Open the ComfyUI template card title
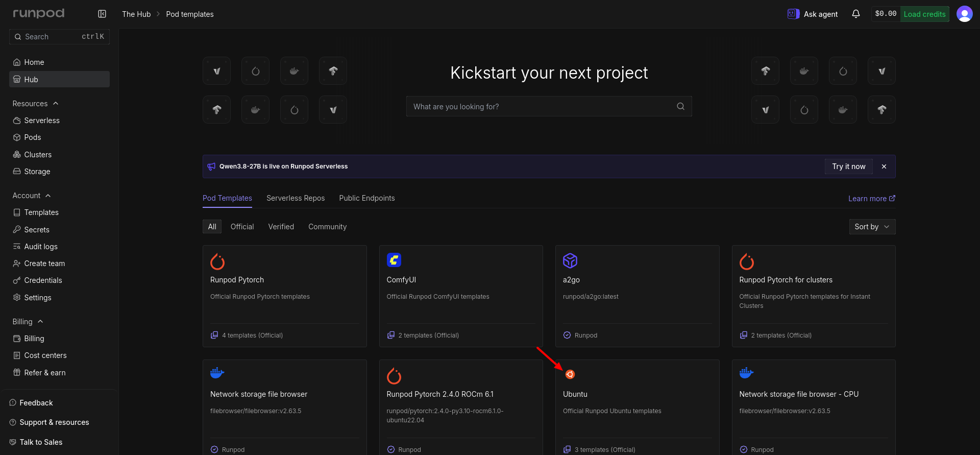Viewport: 980px width, 455px height. tap(401, 280)
